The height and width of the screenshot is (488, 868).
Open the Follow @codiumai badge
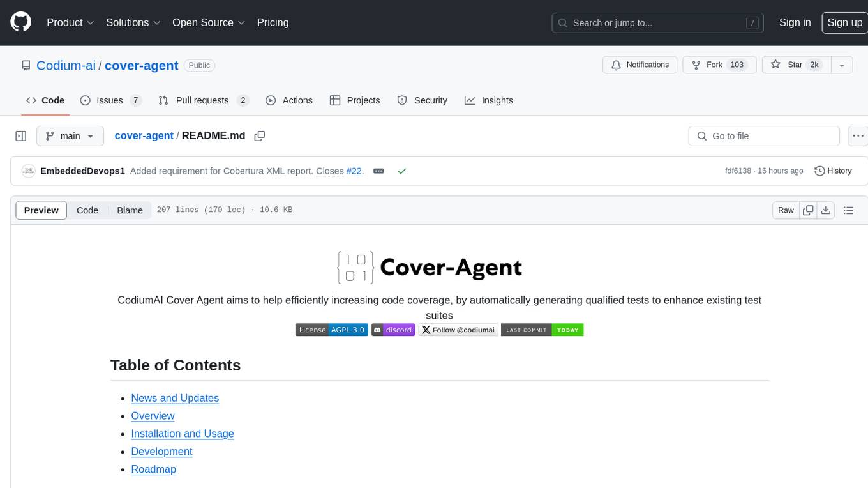click(x=458, y=330)
